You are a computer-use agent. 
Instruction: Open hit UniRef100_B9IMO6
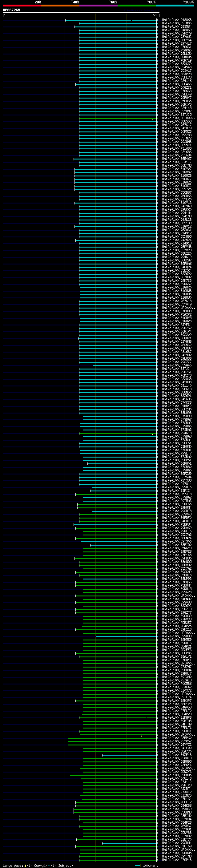tap(177, 23)
